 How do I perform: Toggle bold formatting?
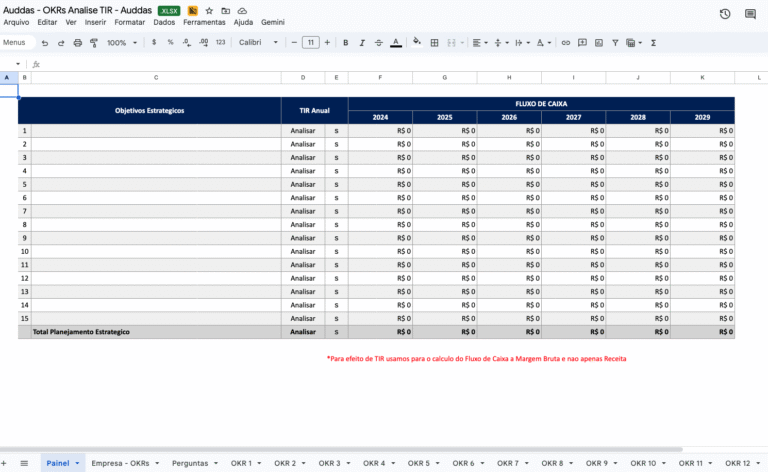coord(346,43)
